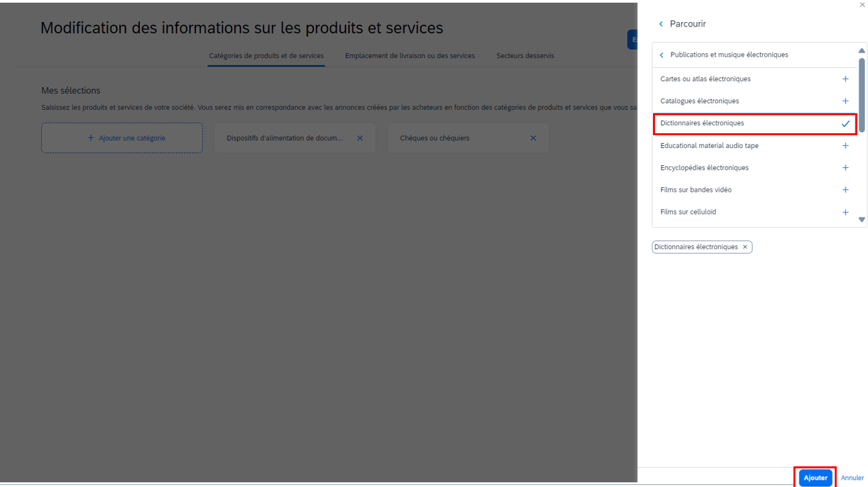This screenshot has height=487, width=868.
Task: Click the Parcourir panel heading
Action: tap(688, 24)
